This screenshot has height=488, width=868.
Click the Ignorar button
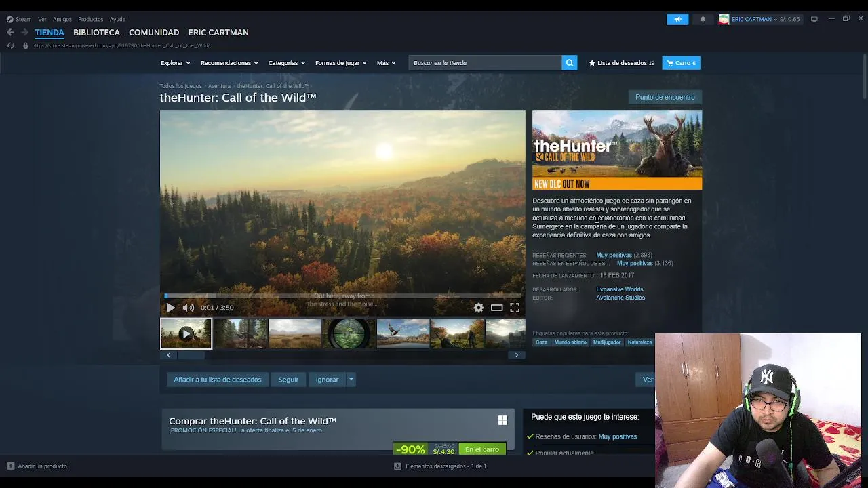click(x=327, y=380)
